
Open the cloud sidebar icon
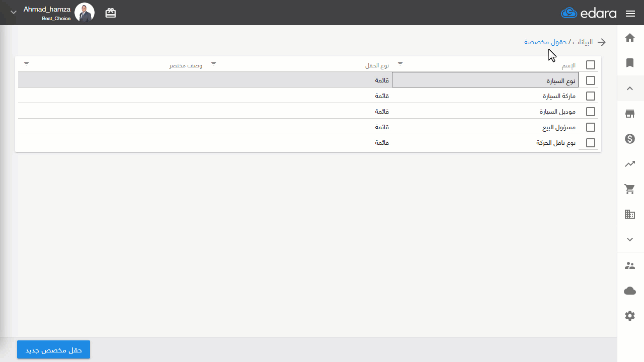(630, 291)
